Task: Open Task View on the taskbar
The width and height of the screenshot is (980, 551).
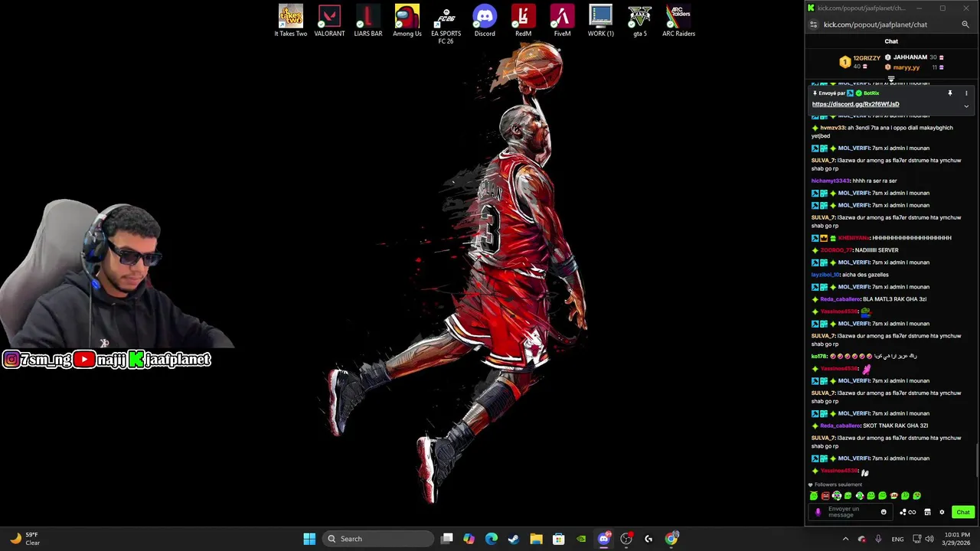Action: (447, 539)
